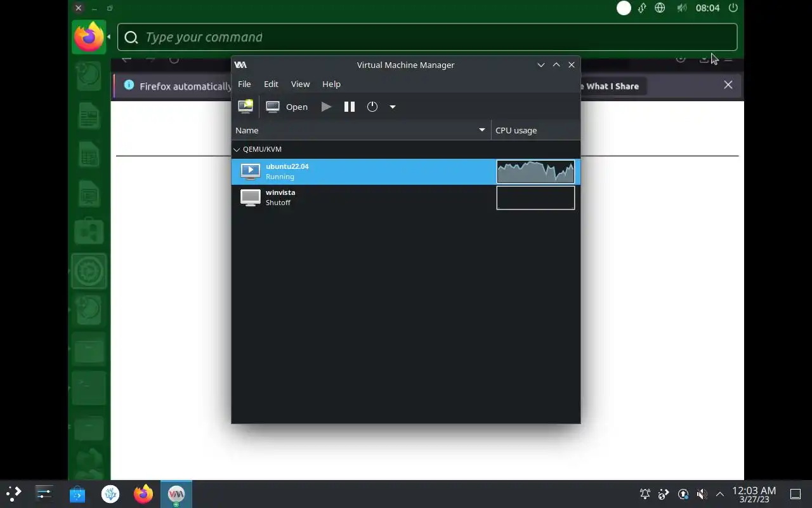Click the system updates tray icon
Viewport: 812px width, 508px height.
[683, 494]
